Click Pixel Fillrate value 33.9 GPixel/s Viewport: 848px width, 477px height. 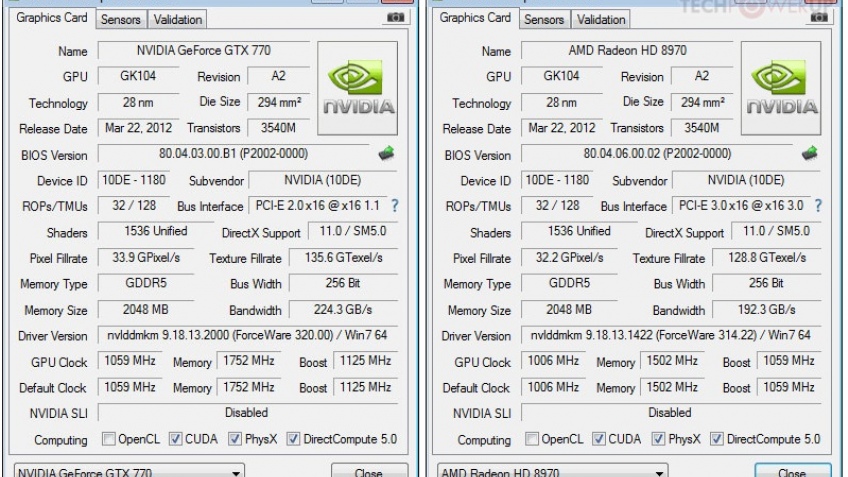pyautogui.click(x=146, y=257)
